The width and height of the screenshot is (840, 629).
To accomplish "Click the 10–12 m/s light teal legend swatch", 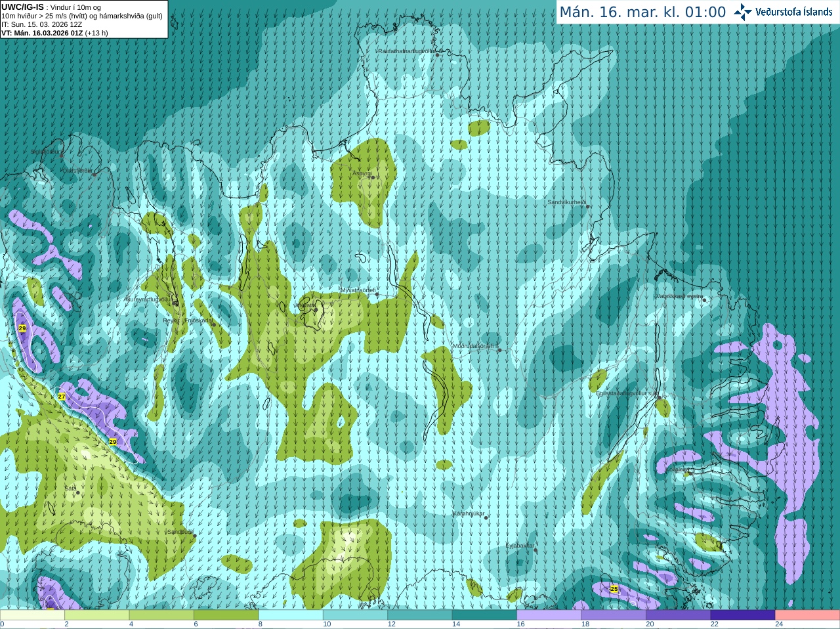I will 355,615.
